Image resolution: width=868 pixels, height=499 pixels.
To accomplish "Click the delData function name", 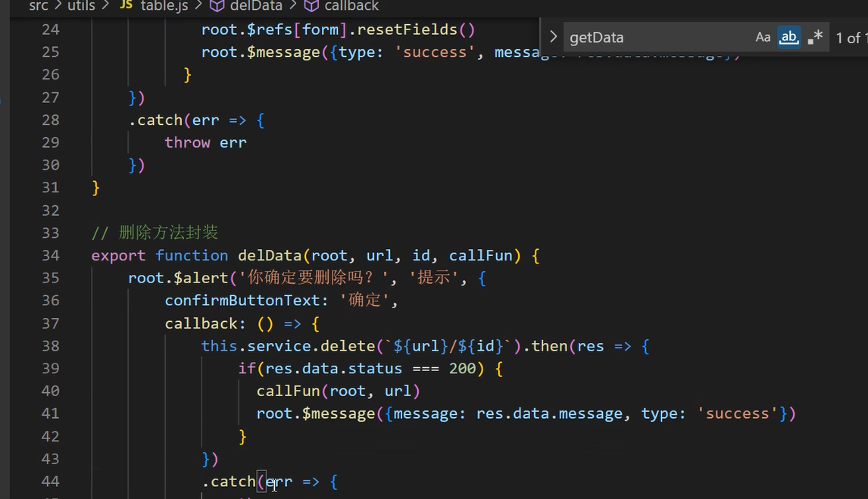I will [x=270, y=256].
